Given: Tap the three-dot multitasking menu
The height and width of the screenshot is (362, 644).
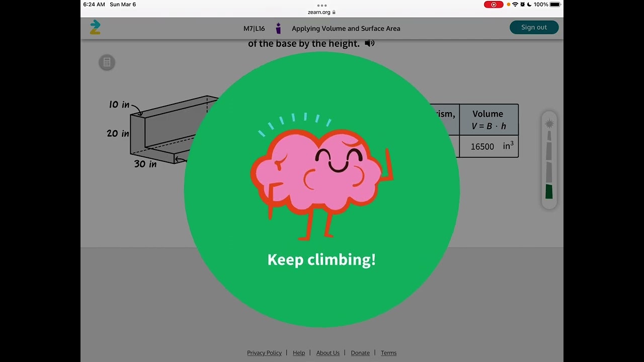Looking at the screenshot, I should 322,5.
